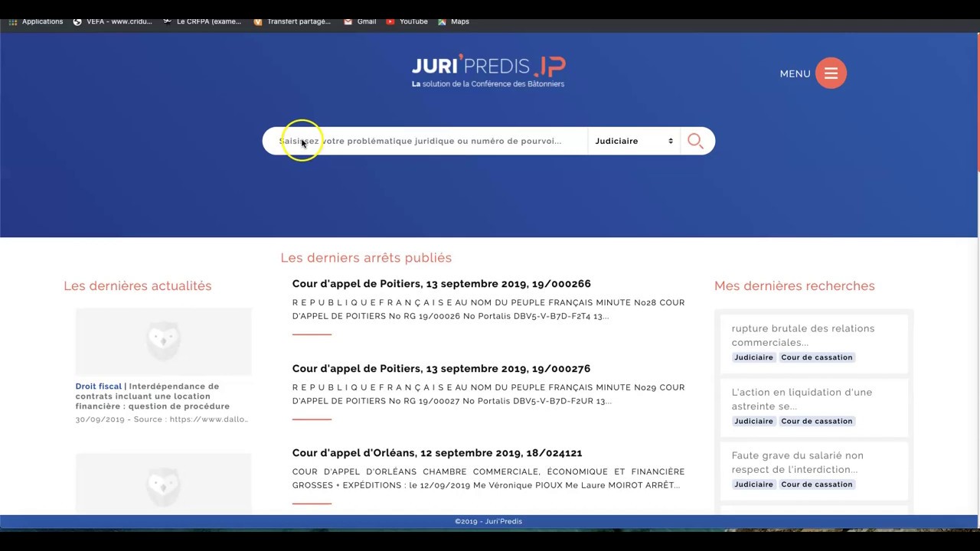The image size is (980, 551).
Task: Open the Droit fiscal news article
Action: click(152, 396)
